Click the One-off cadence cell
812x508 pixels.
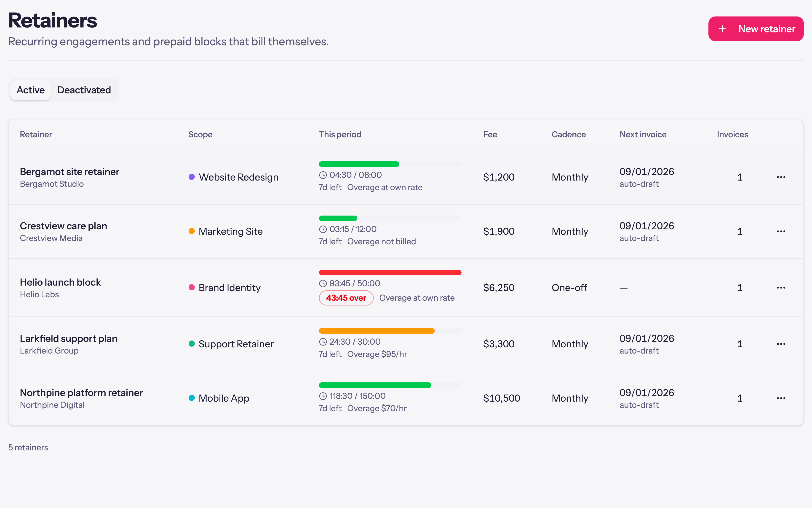(x=569, y=288)
